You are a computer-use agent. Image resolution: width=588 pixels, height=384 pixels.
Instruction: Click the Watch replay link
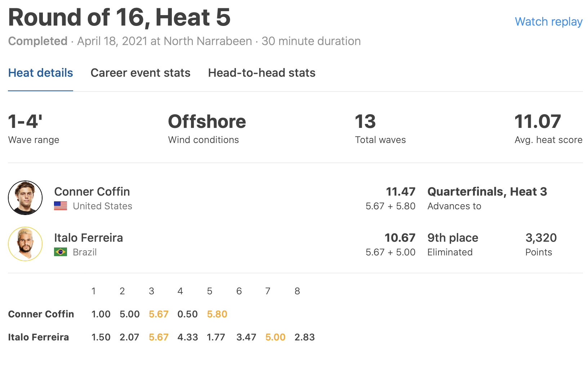click(x=548, y=22)
